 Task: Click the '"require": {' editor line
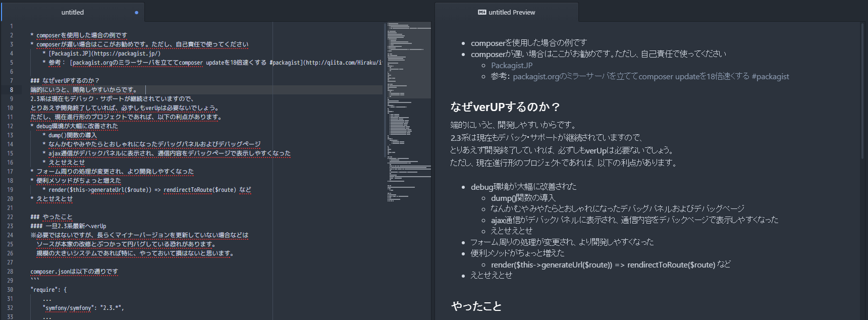[x=48, y=290]
